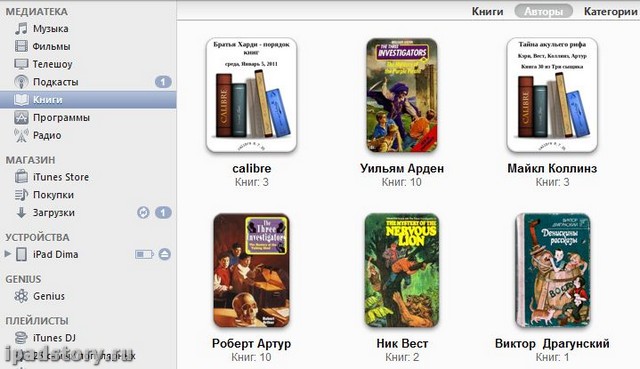Select the Подкасты sidebar label
The width and height of the screenshot is (640, 369).
tap(56, 82)
